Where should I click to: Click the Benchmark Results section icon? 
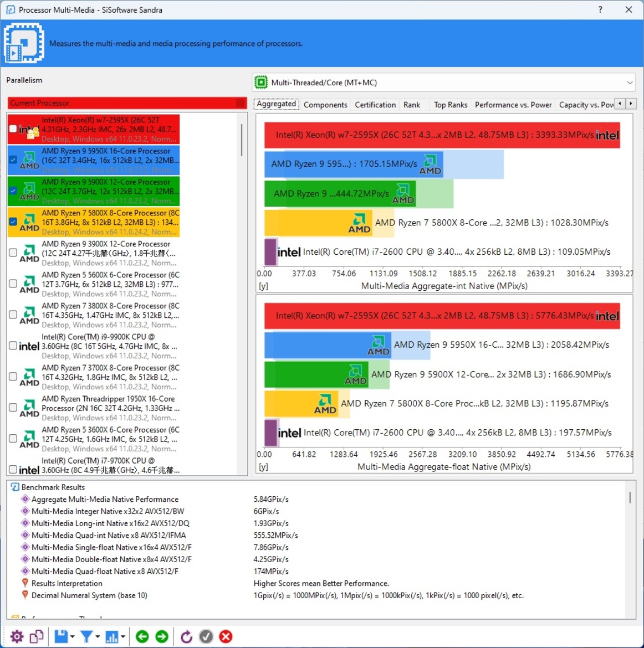pos(15,487)
